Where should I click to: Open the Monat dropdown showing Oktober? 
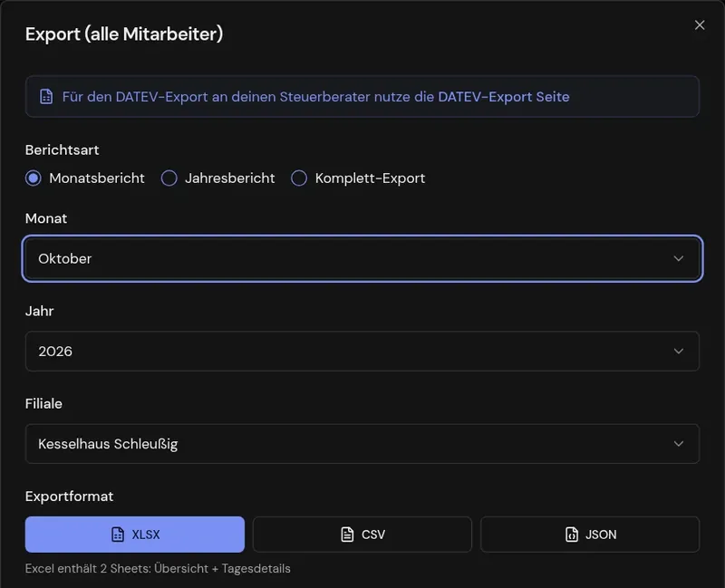pos(362,258)
